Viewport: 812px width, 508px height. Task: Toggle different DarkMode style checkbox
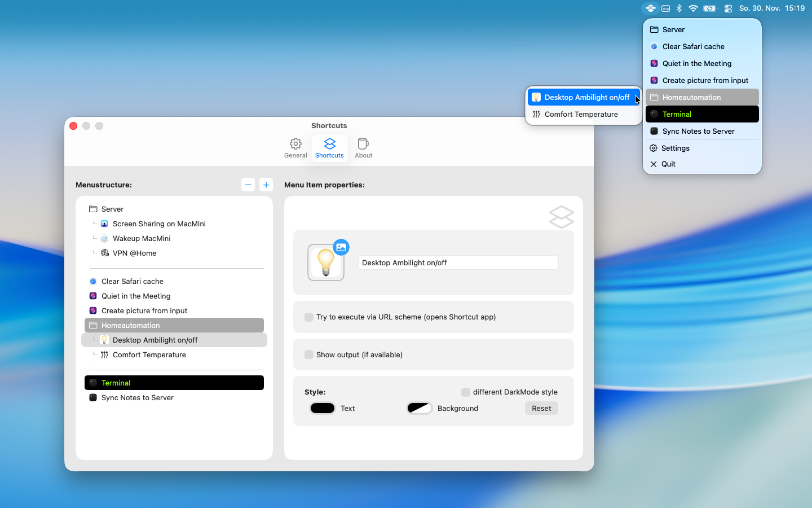pyautogui.click(x=466, y=392)
